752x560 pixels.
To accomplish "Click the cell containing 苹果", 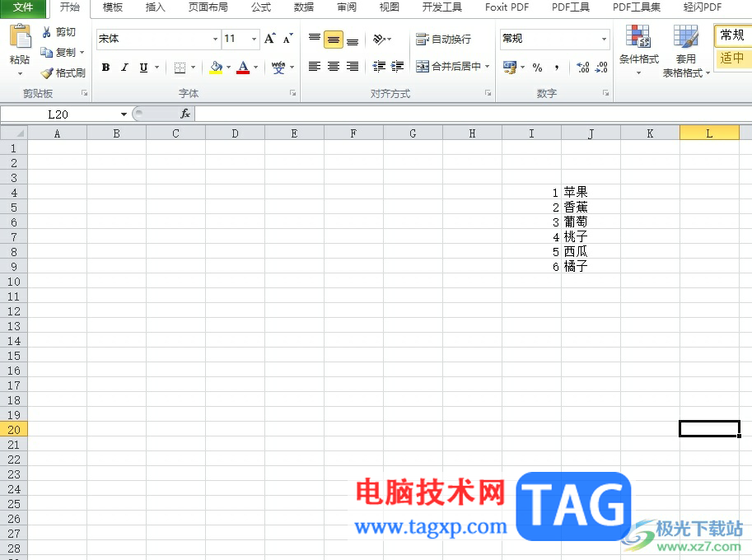I will click(591, 192).
